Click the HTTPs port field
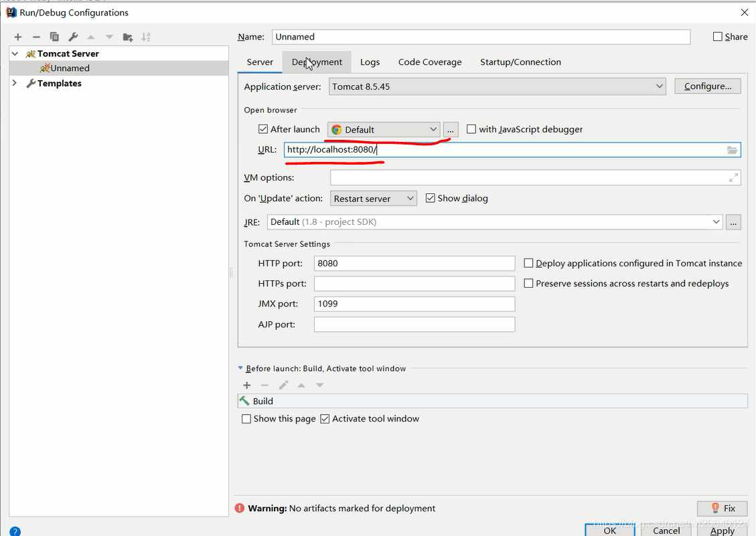Viewport: 756px width, 536px height. (414, 284)
